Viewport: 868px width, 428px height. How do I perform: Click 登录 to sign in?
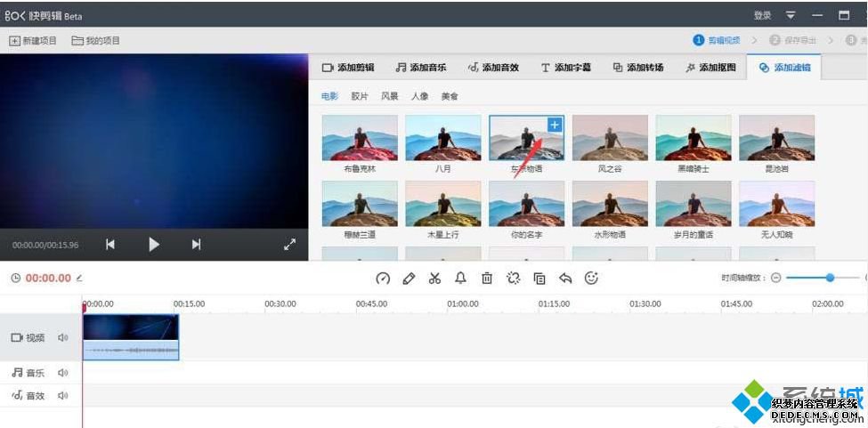pos(762,15)
